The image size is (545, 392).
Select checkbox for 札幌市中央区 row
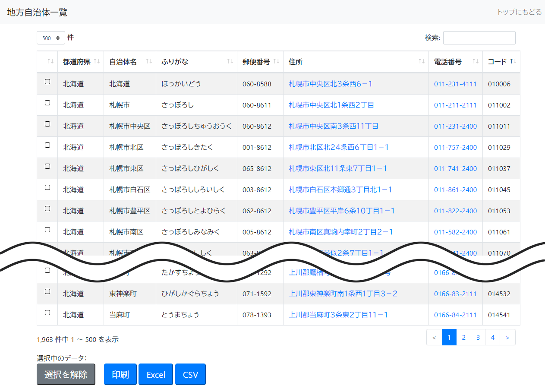coord(47,124)
